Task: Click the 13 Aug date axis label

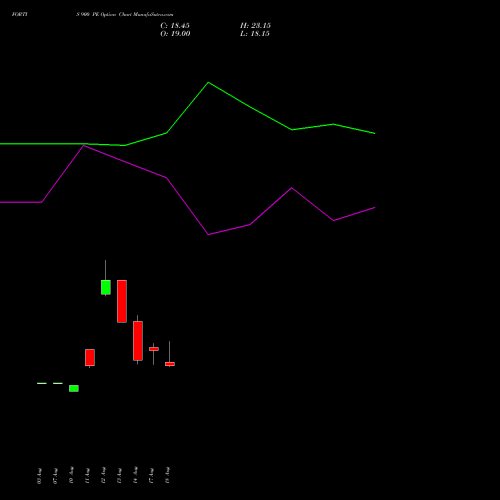Action: (119, 475)
